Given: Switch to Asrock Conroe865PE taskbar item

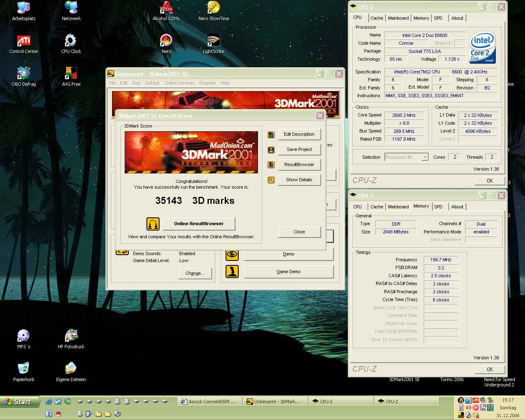Looking at the screenshot, I should click(x=209, y=402).
